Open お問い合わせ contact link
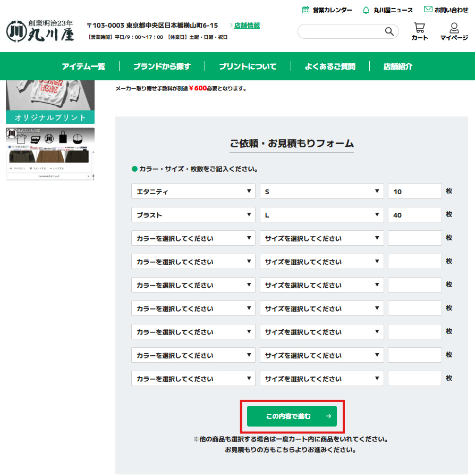475x476 pixels. tap(446, 10)
